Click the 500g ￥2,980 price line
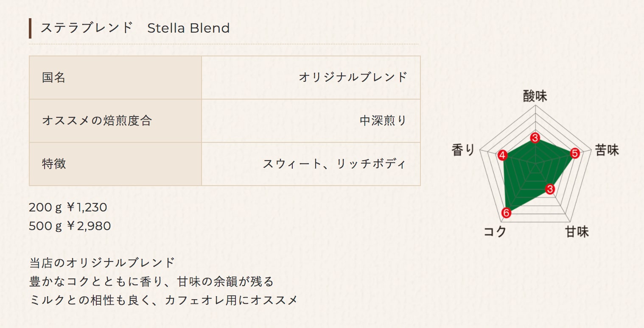 [x=70, y=226]
